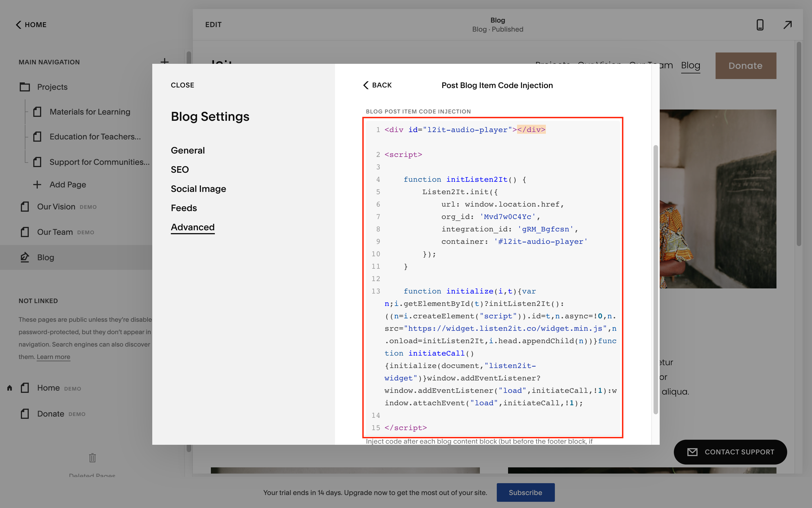Click the BACK chevron in code injection panel
Screen dimensions: 812x508
pyautogui.click(x=366, y=85)
